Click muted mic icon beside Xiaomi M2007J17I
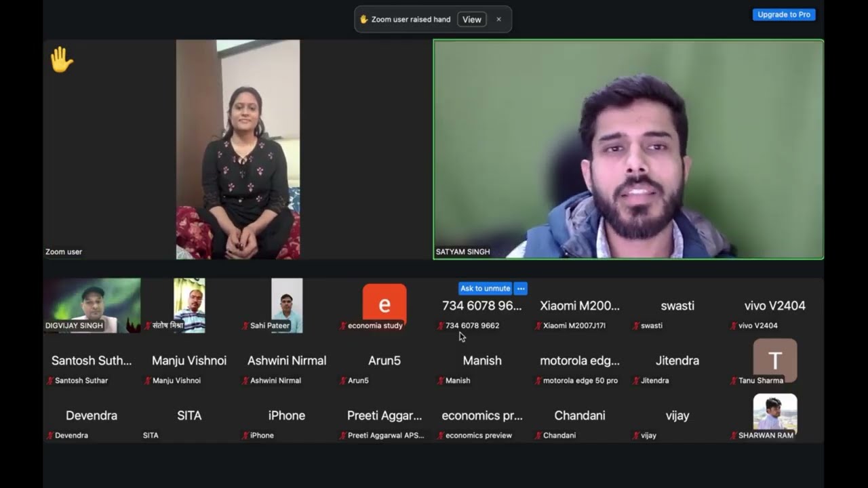The height and width of the screenshot is (488, 868). pos(538,326)
